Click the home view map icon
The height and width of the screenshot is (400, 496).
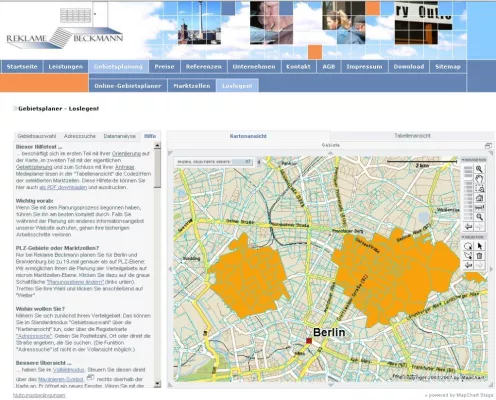(479, 198)
